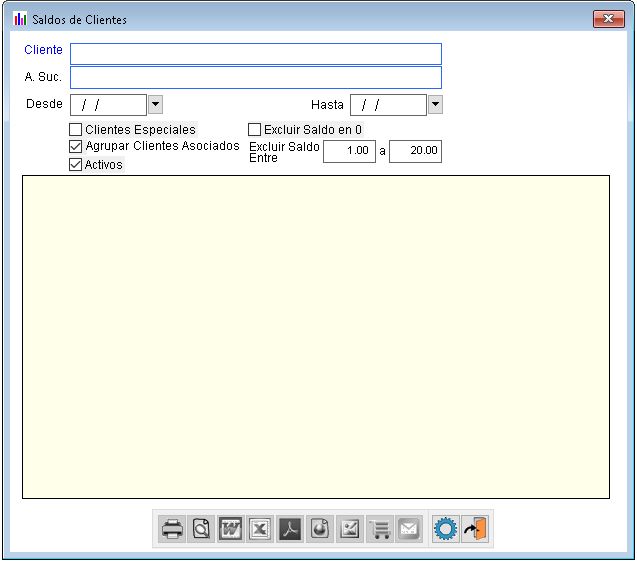This screenshot has height=562, width=637.
Task: Click the chart graph icon
Action: (319, 529)
